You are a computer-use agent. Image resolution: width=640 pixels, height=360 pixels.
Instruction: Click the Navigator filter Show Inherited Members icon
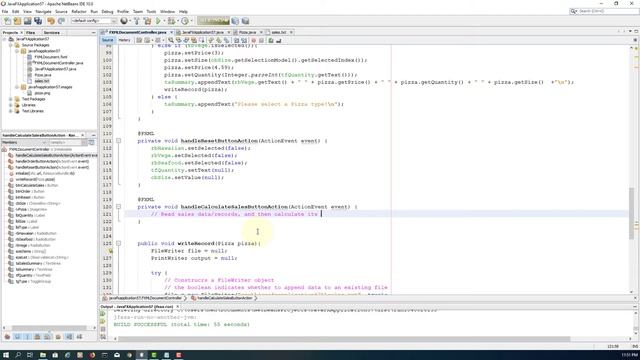coord(7,337)
